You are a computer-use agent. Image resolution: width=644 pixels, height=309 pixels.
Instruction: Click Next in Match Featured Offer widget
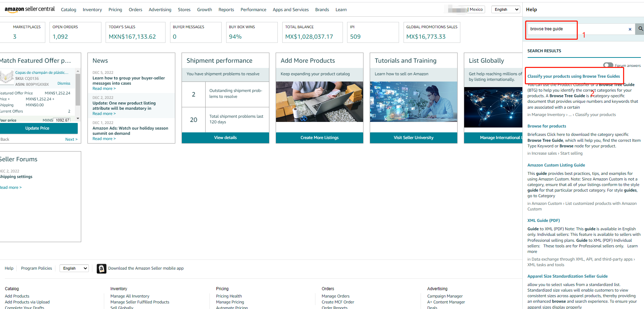pyautogui.click(x=71, y=139)
